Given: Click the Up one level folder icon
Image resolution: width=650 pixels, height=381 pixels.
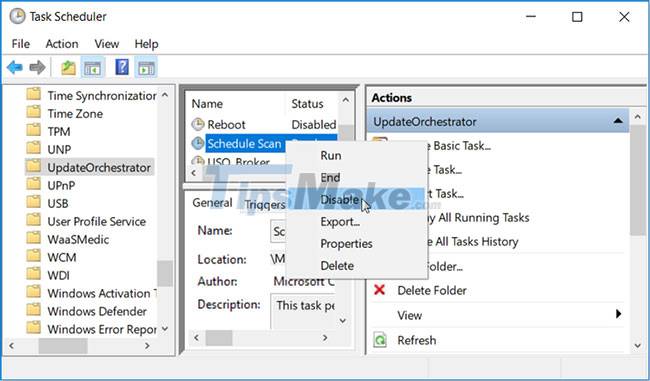Looking at the screenshot, I should click(x=68, y=67).
